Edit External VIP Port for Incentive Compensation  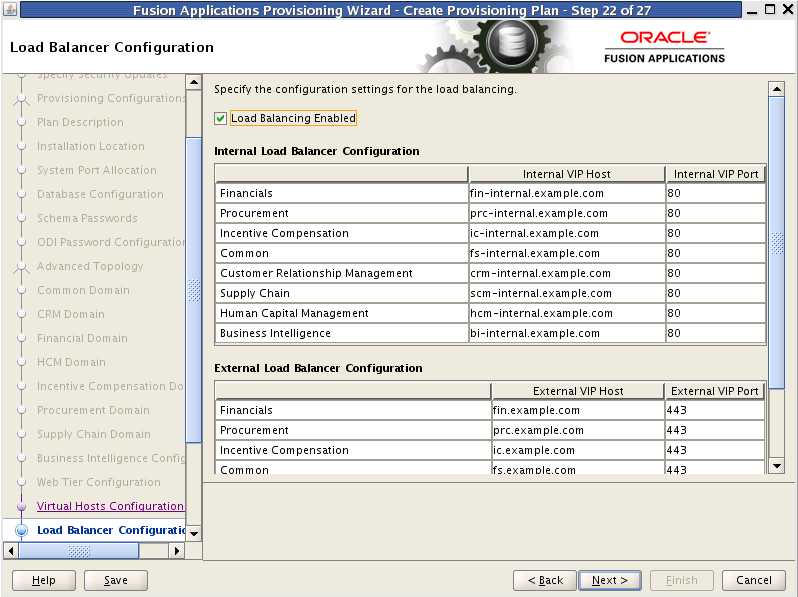[715, 450]
